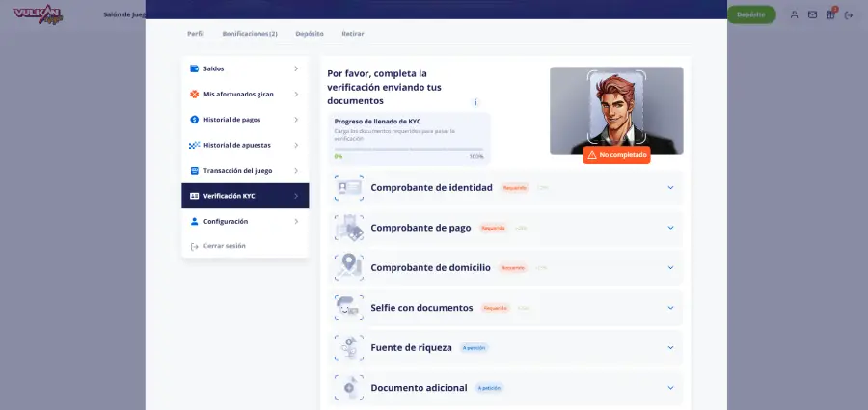This screenshot has width=868, height=410.
Task: Expand Selfie con documentos section chevron
Action: pyautogui.click(x=670, y=308)
